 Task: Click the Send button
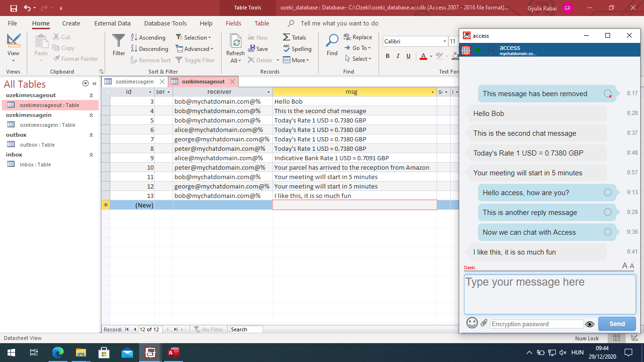pyautogui.click(x=617, y=324)
